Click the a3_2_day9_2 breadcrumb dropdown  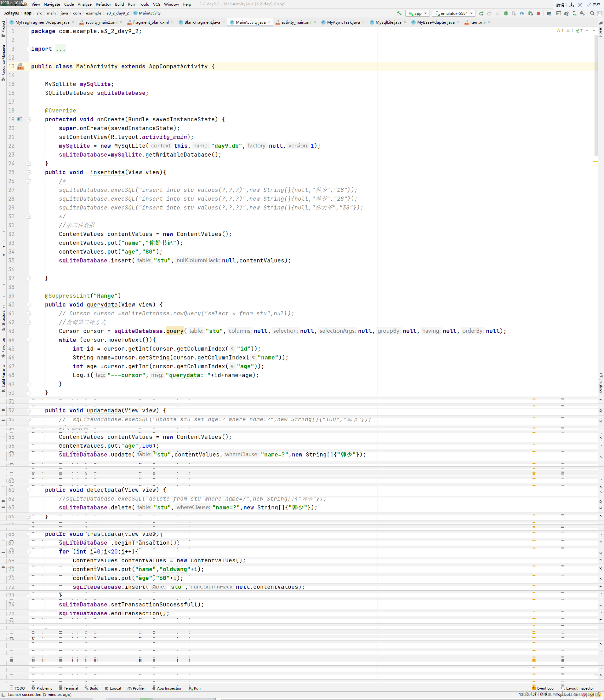pyautogui.click(x=117, y=13)
